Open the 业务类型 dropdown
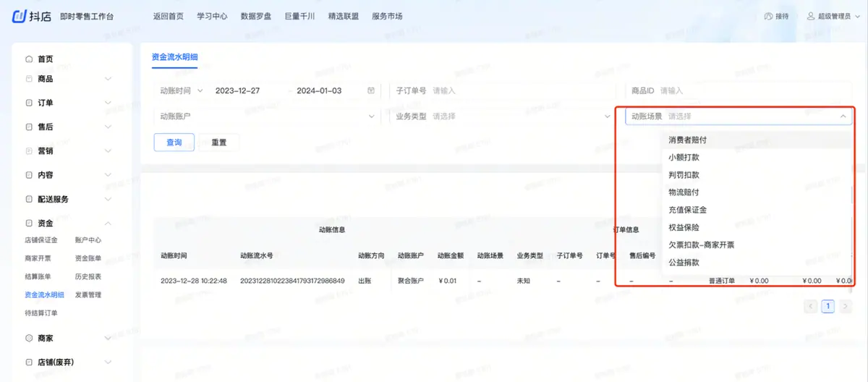868x382 pixels. pos(502,116)
